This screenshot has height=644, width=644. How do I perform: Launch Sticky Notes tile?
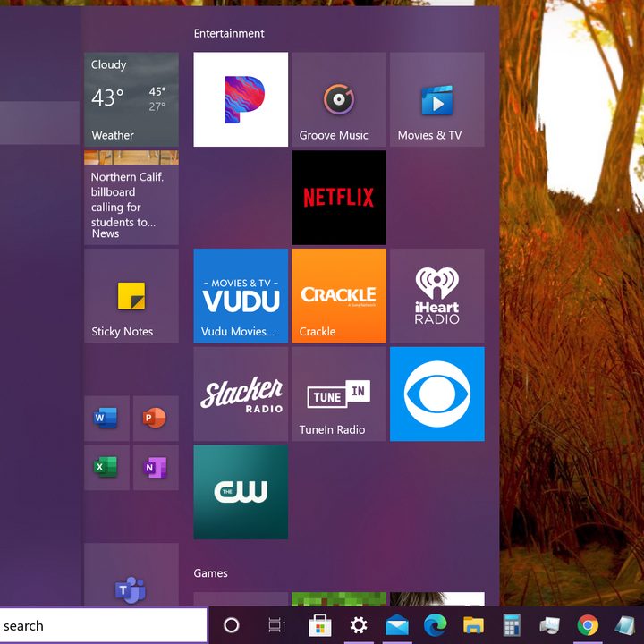click(x=131, y=295)
